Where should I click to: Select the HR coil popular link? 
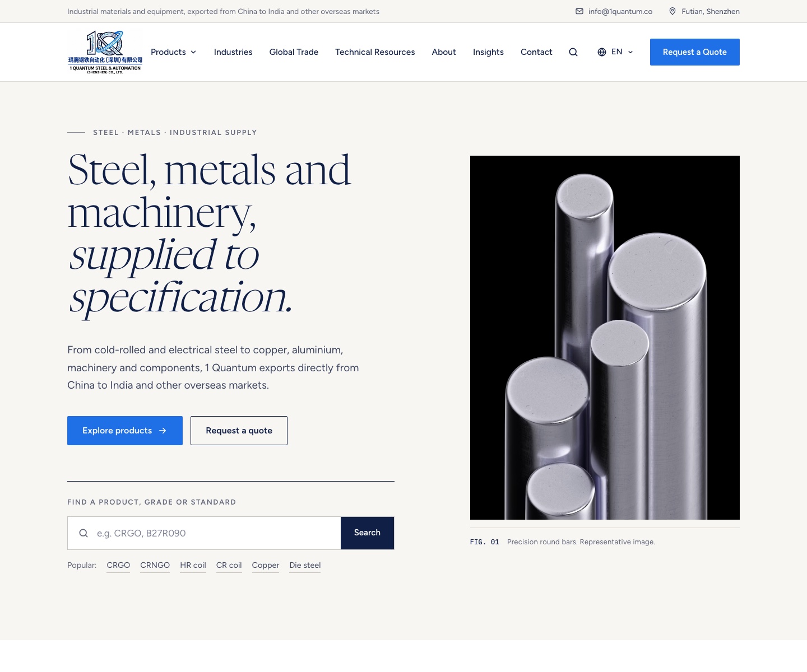(193, 566)
